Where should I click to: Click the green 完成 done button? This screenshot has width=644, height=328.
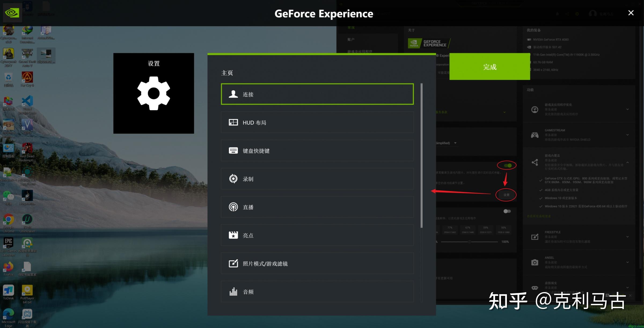pyautogui.click(x=490, y=67)
